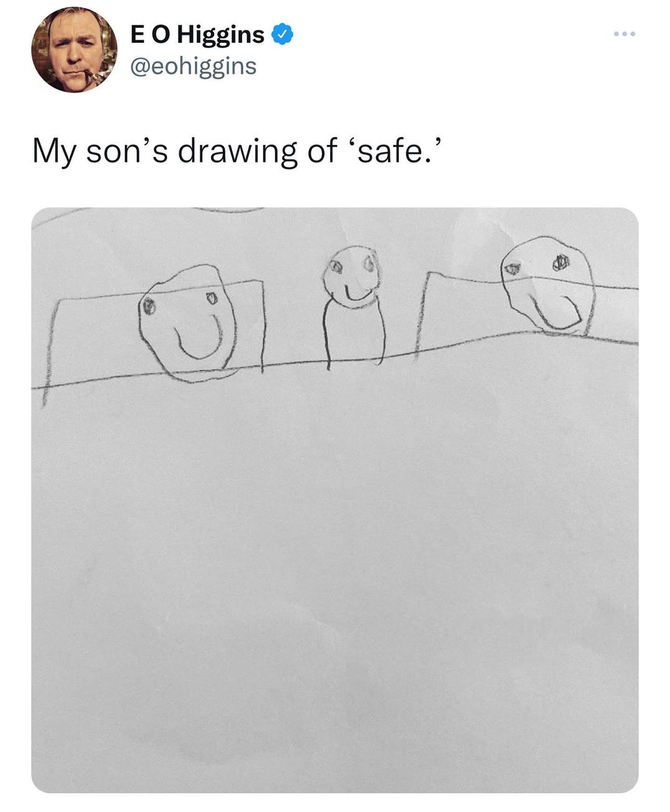
Task: Click the E O Higgins display name
Action: tap(198, 35)
